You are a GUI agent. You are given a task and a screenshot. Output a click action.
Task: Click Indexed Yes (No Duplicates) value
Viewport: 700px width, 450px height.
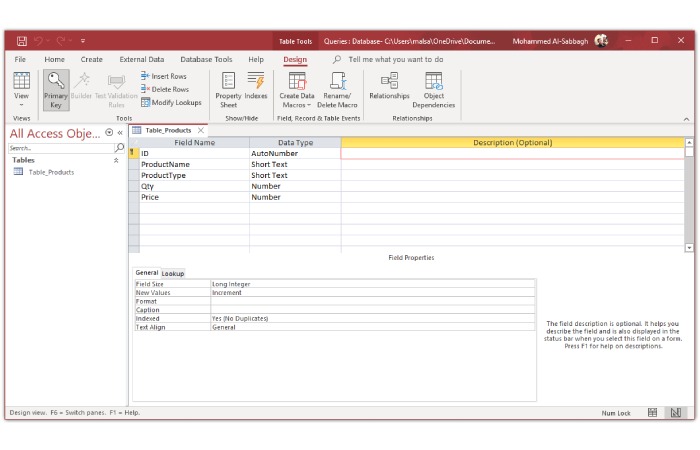373,319
